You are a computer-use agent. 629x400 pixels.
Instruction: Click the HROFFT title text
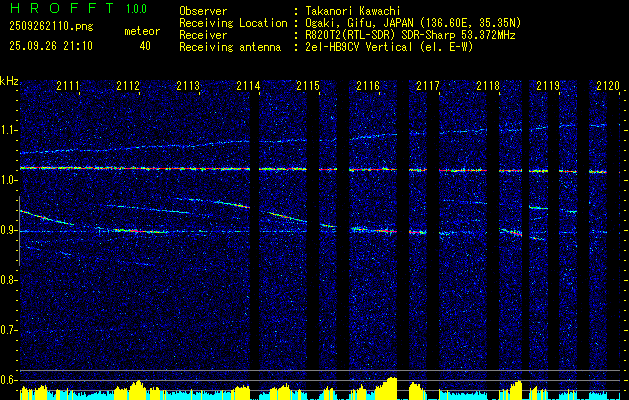(x=62, y=8)
